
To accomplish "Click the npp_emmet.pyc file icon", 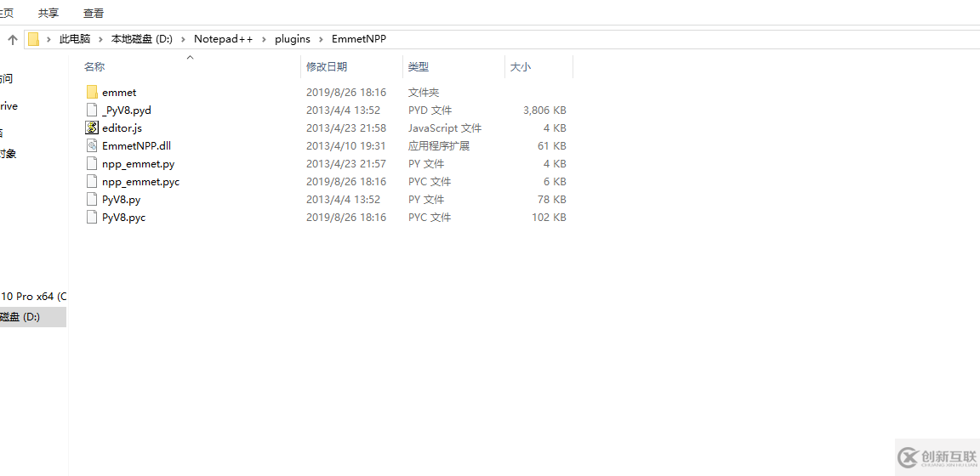I will coord(92,182).
